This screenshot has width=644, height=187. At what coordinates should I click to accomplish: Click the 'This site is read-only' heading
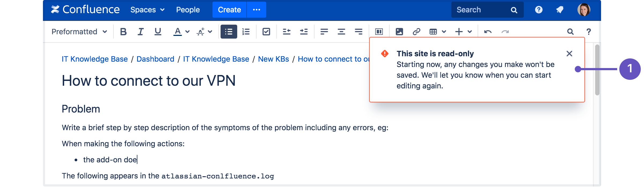[435, 54]
